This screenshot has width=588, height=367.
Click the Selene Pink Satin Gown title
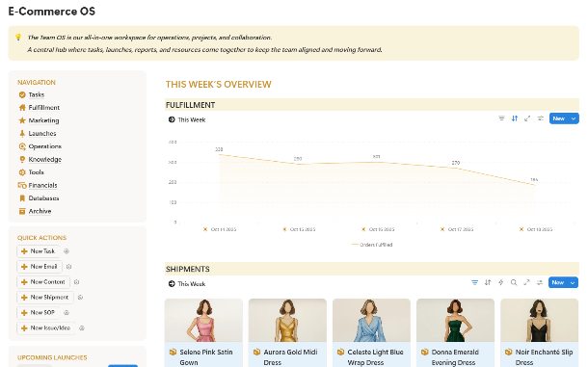tap(206, 357)
